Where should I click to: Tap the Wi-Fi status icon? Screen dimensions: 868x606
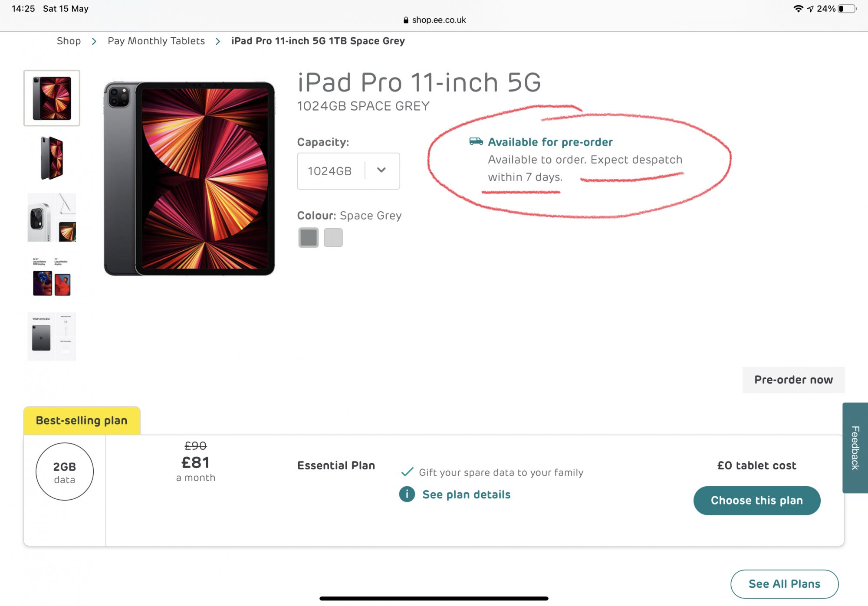click(798, 9)
